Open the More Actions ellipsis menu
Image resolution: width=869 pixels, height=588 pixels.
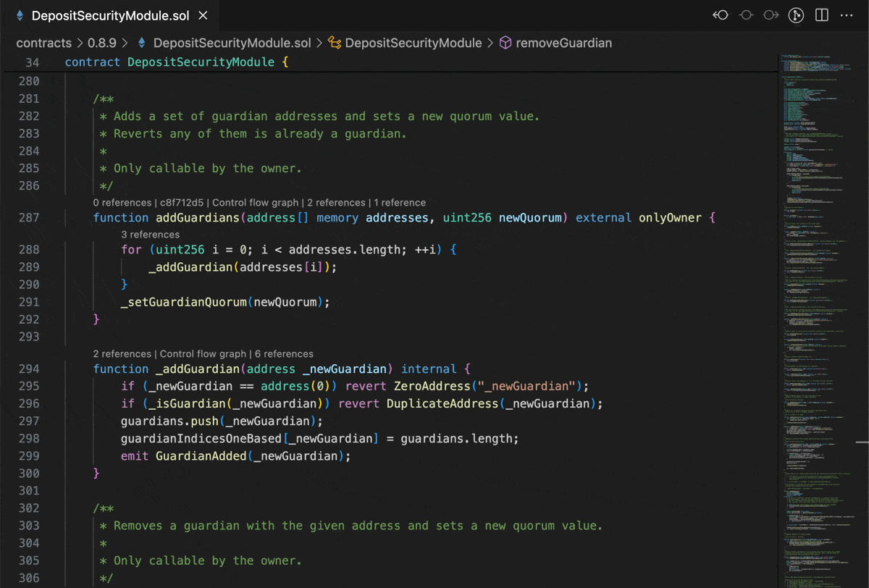tap(847, 15)
